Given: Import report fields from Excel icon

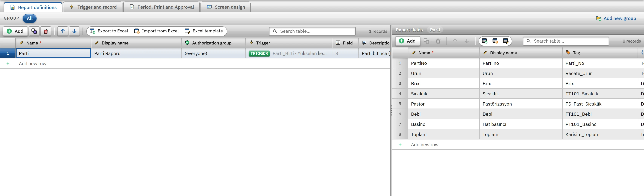Looking at the screenshot, I should point(495,41).
